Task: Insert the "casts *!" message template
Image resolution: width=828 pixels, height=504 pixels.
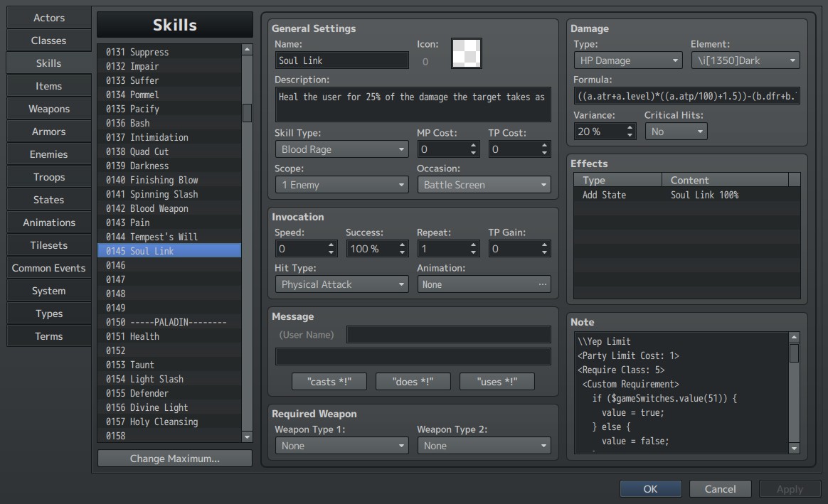Action: pos(329,382)
